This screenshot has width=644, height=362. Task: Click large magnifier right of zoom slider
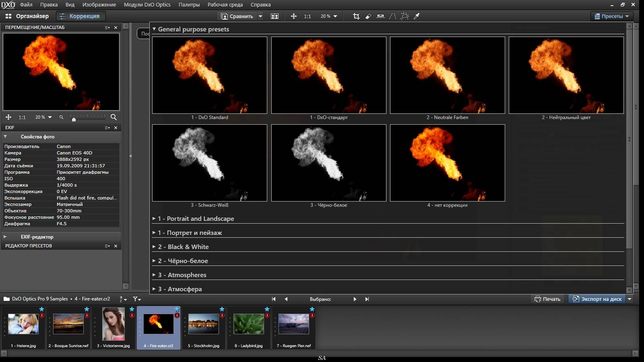pos(114,117)
